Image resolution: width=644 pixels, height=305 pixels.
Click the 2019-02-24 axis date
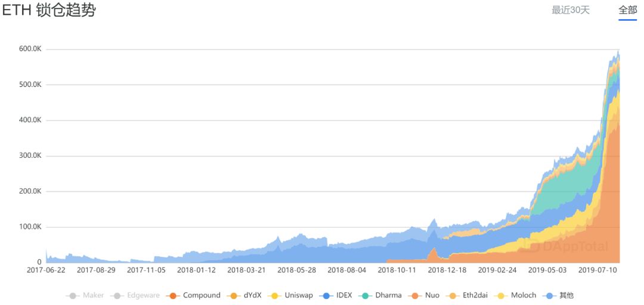click(497, 270)
